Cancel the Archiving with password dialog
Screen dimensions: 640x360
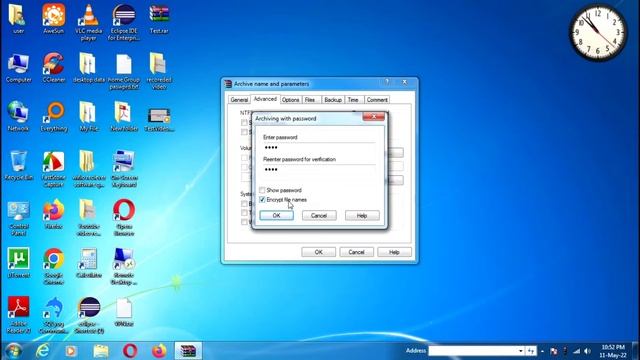pos(319,216)
